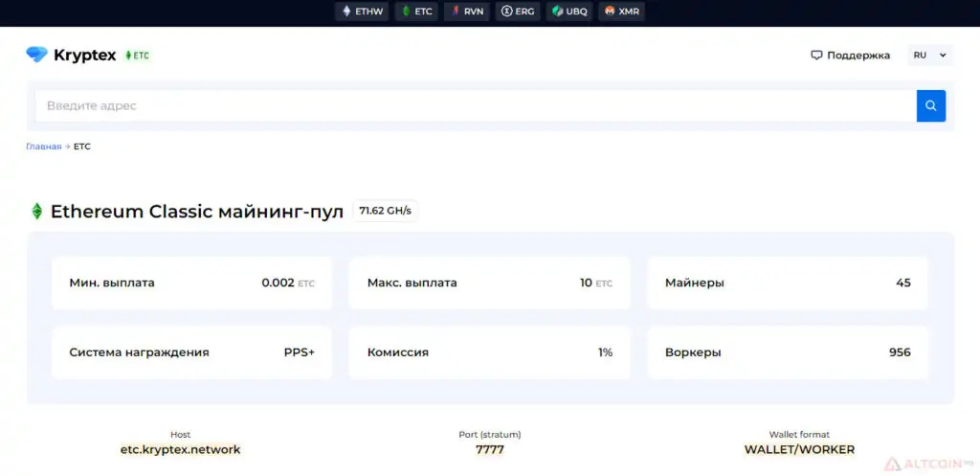Click the workers count 956

pos(900,352)
